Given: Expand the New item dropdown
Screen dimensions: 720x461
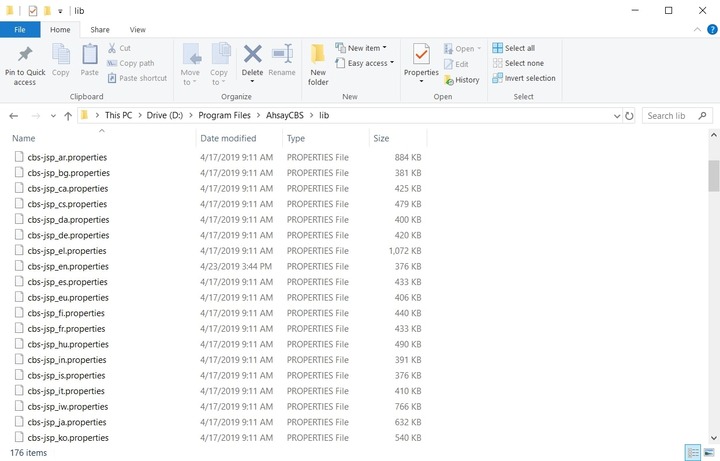Looking at the screenshot, I should [384, 48].
